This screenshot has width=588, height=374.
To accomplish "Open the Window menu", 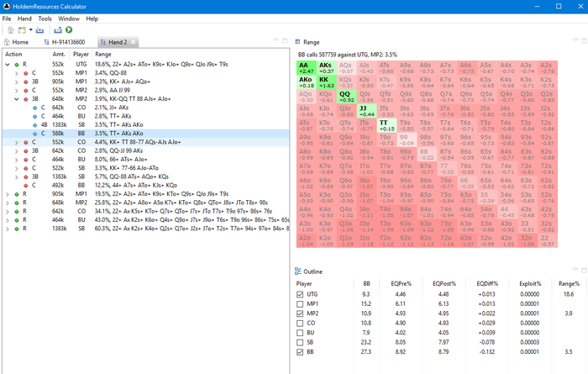I will [69, 18].
